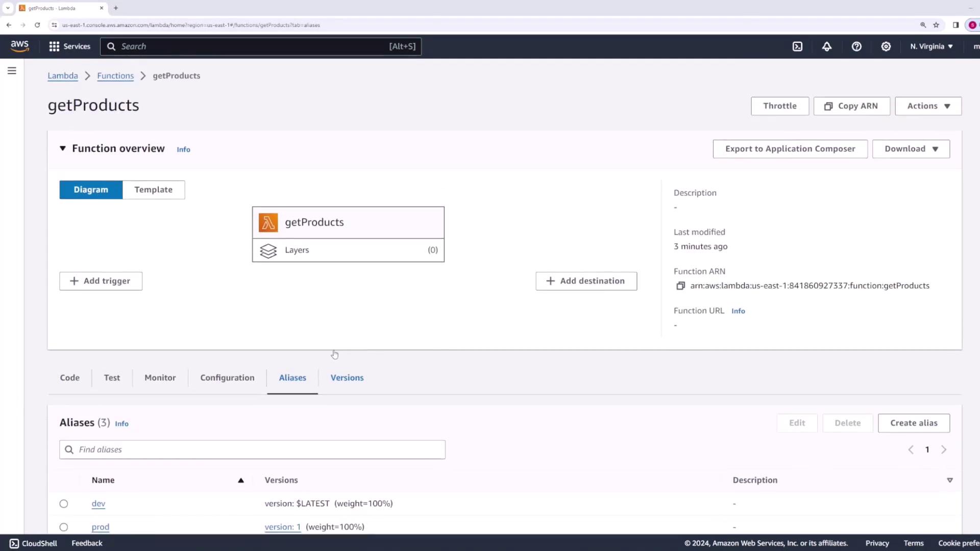Open the Monitor tab
Viewport: 980px width, 551px height.
click(x=160, y=378)
